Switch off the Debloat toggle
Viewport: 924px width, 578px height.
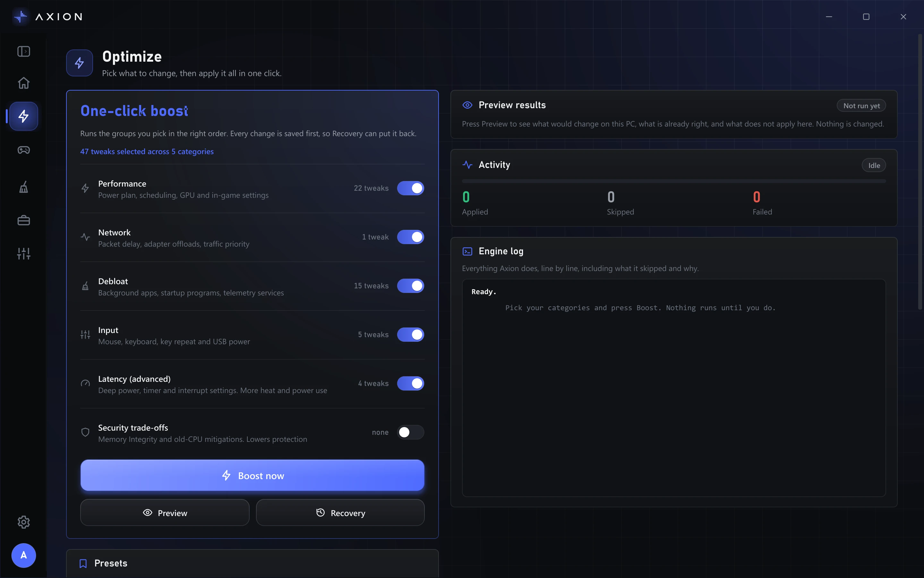coord(410,286)
